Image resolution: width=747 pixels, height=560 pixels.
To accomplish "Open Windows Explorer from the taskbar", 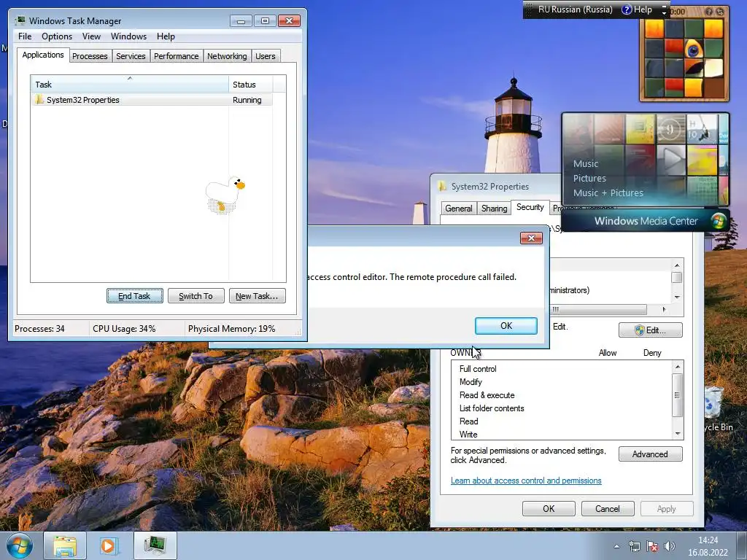I will point(65,545).
